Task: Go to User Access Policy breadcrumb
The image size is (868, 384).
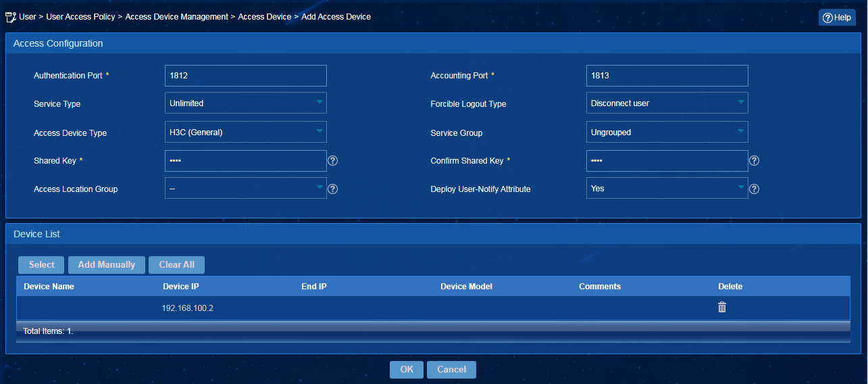Action: pyautogui.click(x=81, y=17)
